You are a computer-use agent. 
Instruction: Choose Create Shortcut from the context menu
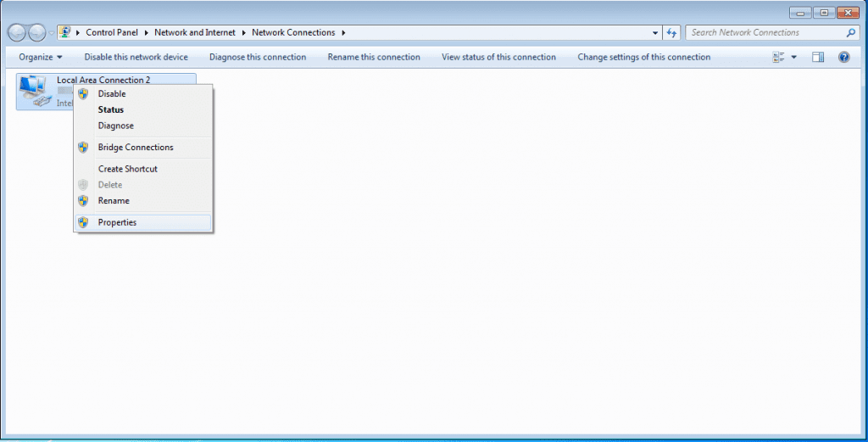143,169
